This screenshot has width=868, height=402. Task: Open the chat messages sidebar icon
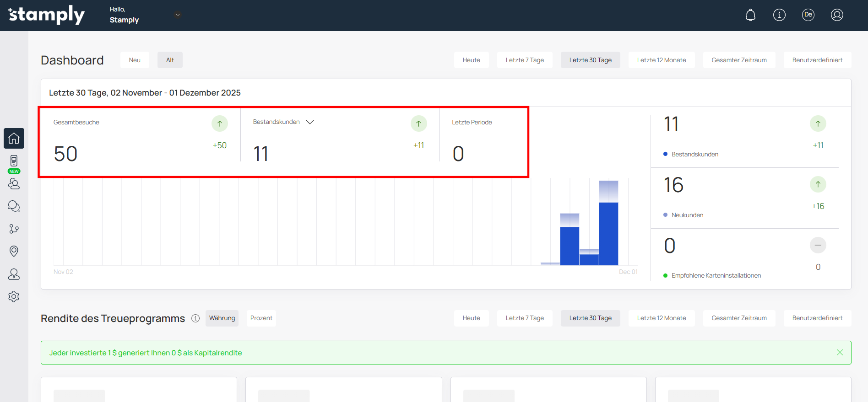click(14, 206)
